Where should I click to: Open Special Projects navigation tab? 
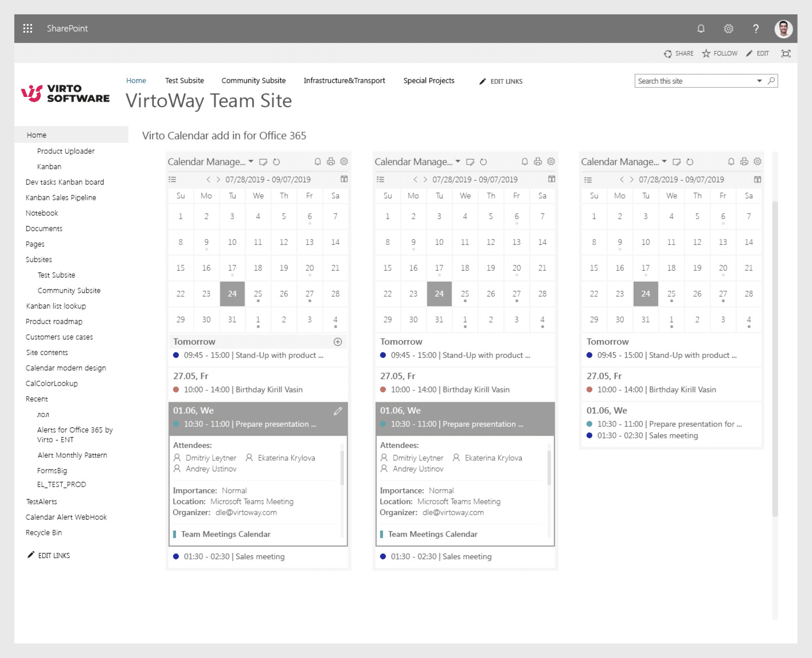(x=429, y=81)
